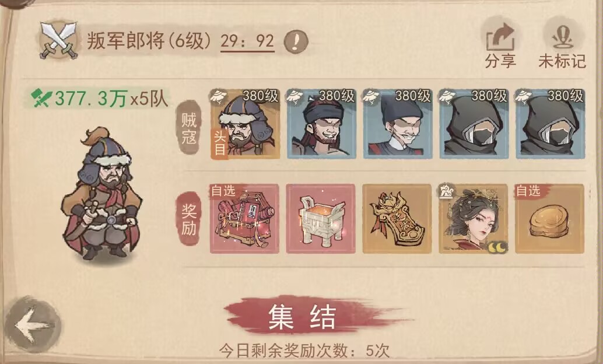View the white bronze ding reward

pyautogui.click(x=321, y=219)
